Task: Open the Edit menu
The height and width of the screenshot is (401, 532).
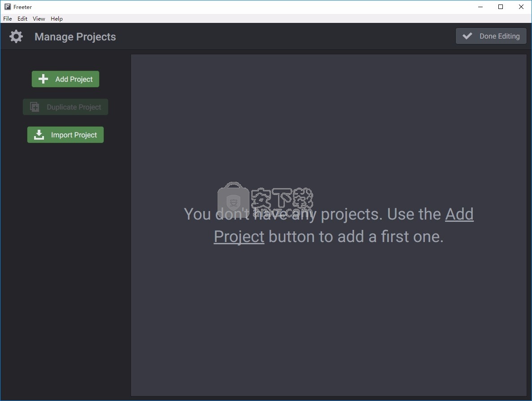Action: point(22,19)
